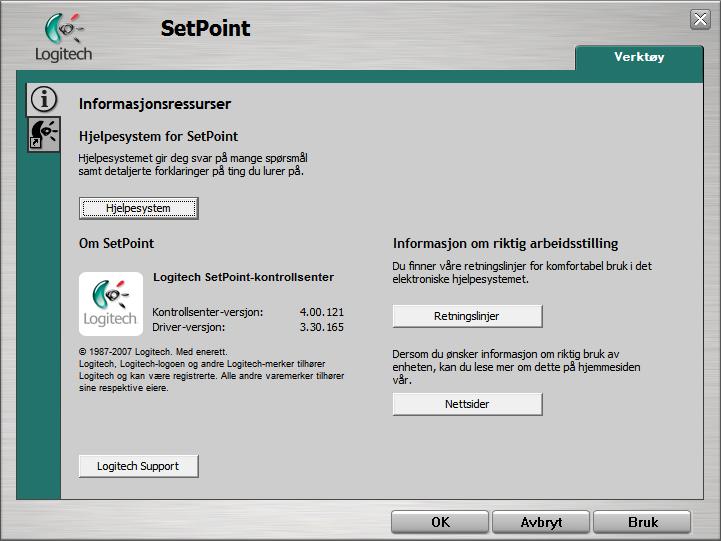Click the Logitech Support button
The image size is (721, 541).
tap(138, 466)
